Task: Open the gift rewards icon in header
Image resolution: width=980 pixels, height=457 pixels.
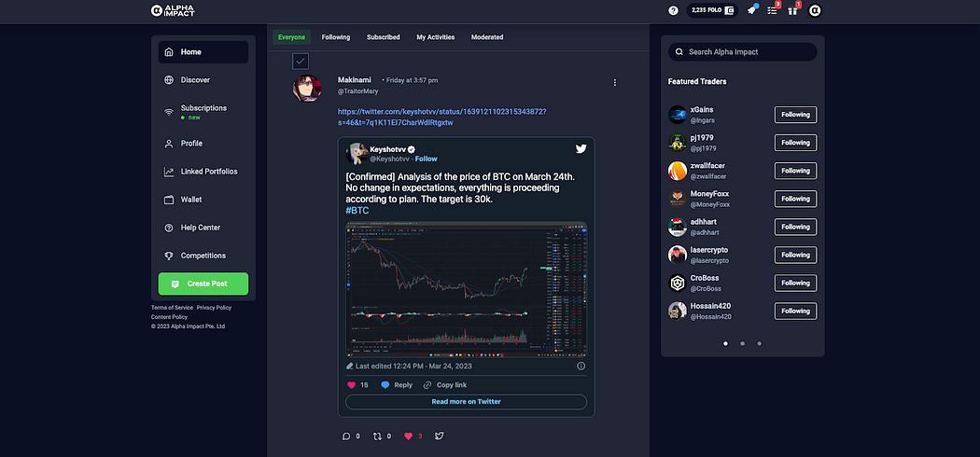Action: click(x=792, y=10)
